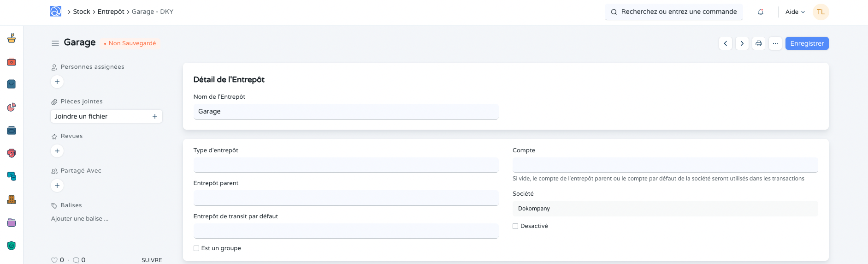Navigate to Stock breadcrumb

(82, 12)
